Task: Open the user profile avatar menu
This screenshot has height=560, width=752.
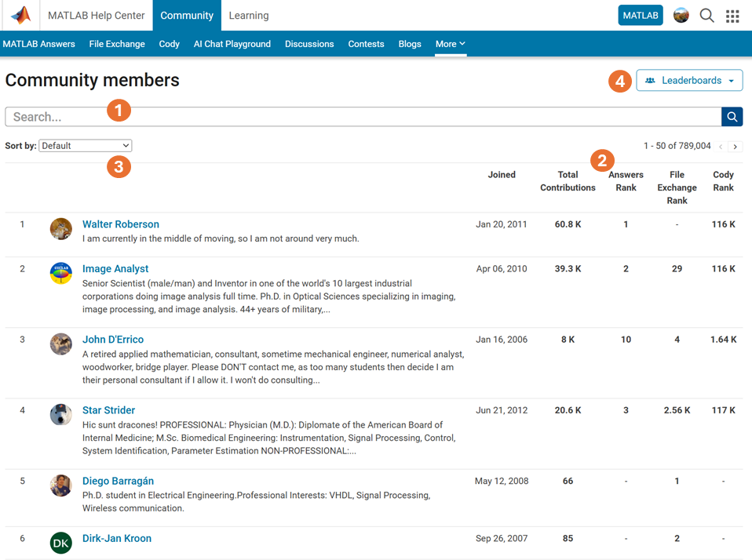Action: tap(681, 16)
